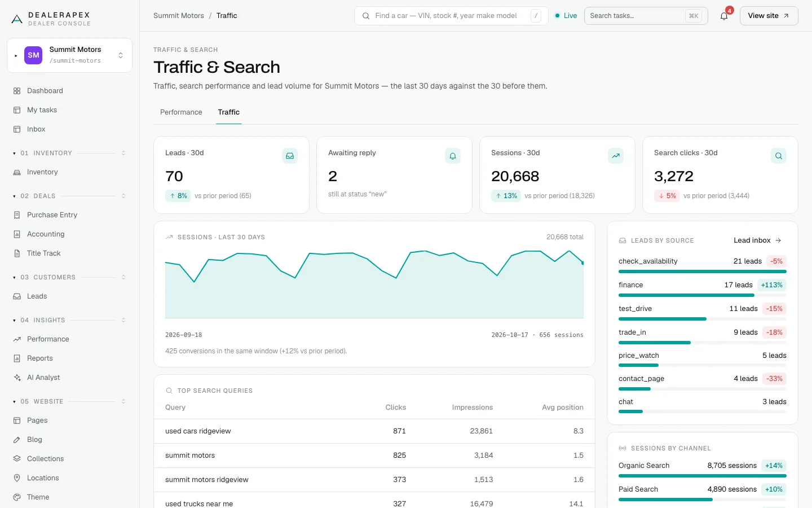Click the sort chevron beside 01 Inventory
The image size is (812, 508).
(123, 153)
